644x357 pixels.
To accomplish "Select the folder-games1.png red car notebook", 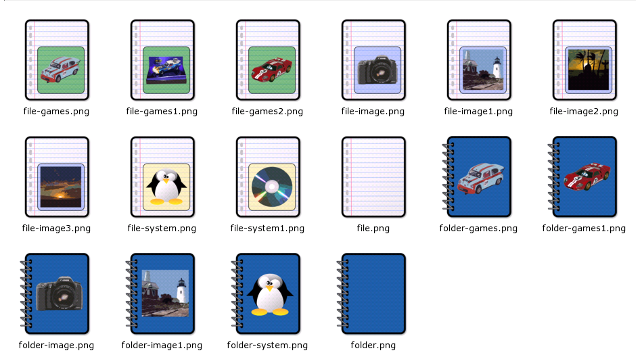I will pos(582,177).
